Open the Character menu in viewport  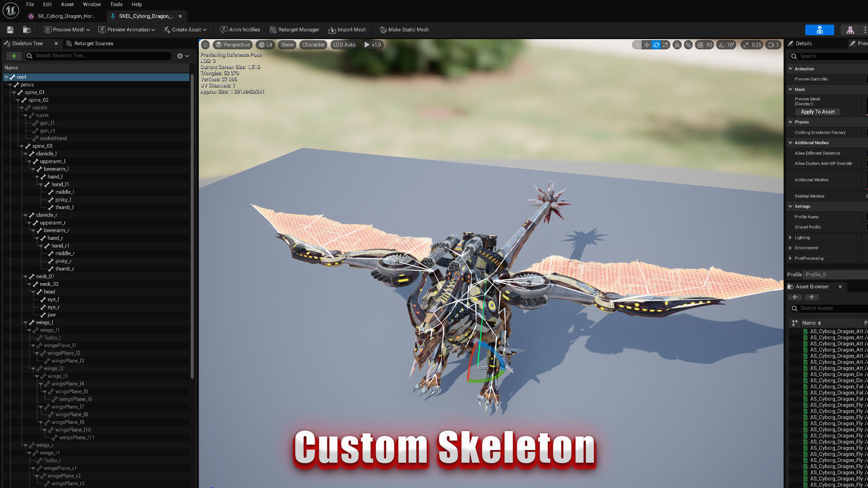click(x=313, y=45)
